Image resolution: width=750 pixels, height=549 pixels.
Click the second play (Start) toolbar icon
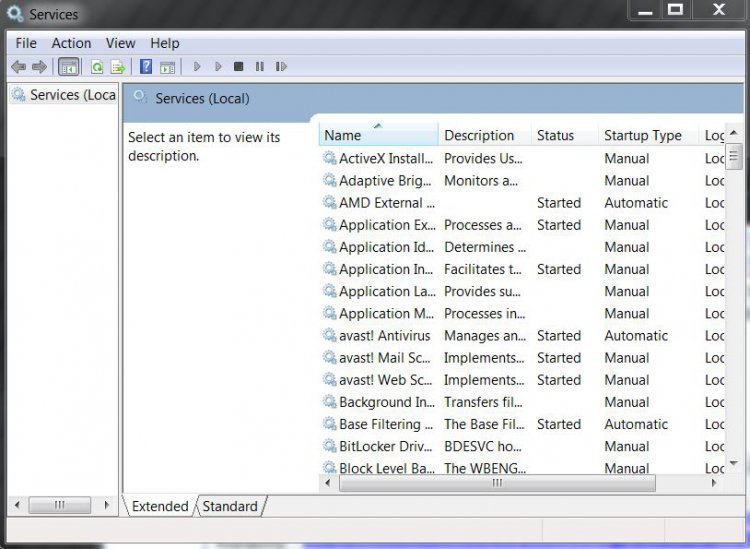tap(218, 66)
